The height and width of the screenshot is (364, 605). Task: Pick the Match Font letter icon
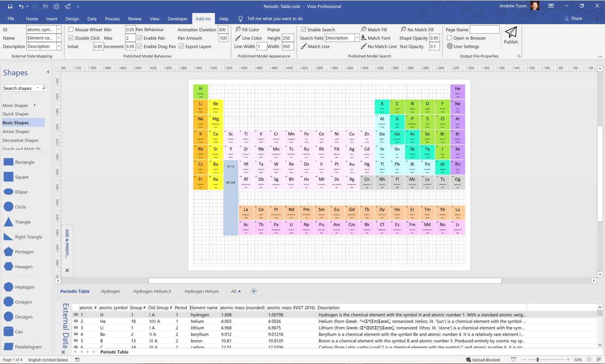click(364, 38)
